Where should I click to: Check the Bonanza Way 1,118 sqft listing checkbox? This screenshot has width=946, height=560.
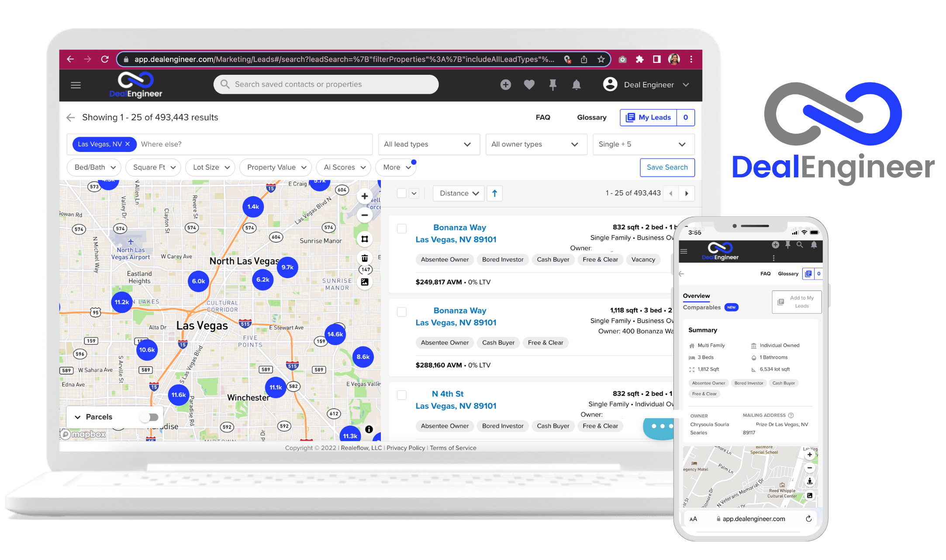click(402, 312)
